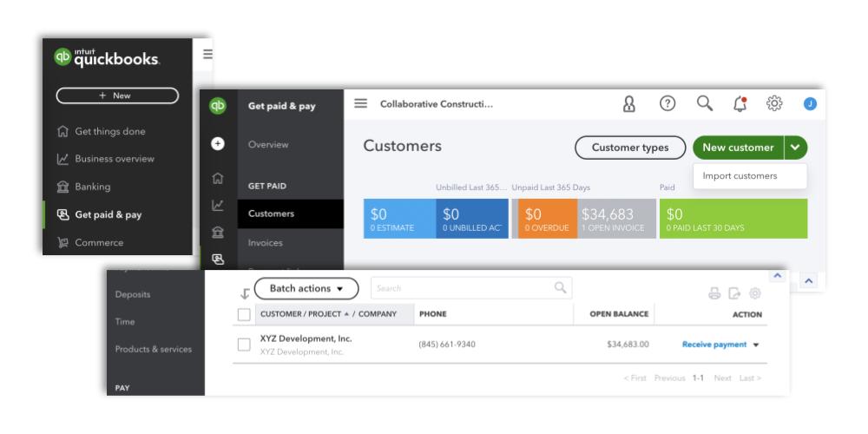
Task: Open Products & services in lower sidebar
Action: coord(154,349)
